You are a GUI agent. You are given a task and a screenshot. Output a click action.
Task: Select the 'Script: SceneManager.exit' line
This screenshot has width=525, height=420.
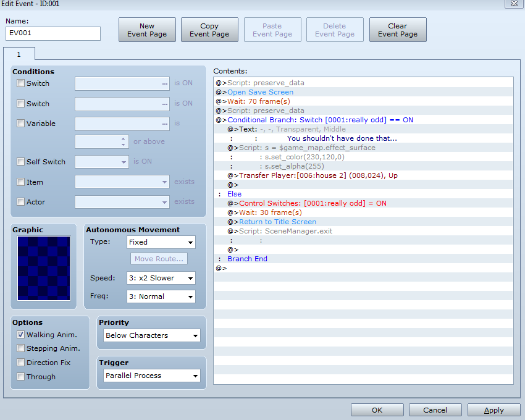click(x=363, y=231)
